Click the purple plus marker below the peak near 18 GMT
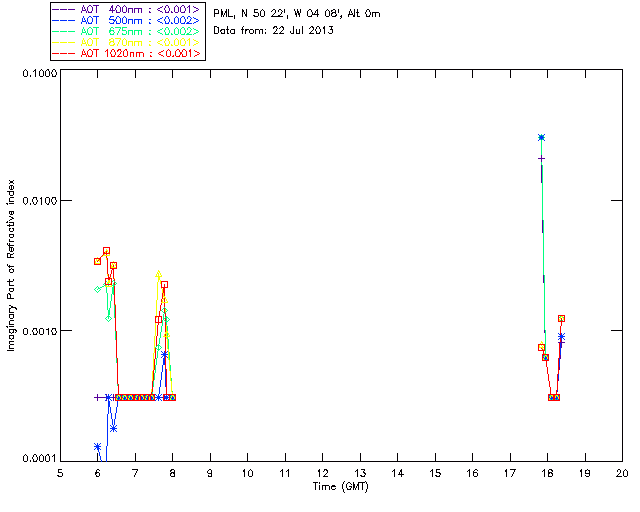Viewport: 640px width, 512px height. coord(541,158)
